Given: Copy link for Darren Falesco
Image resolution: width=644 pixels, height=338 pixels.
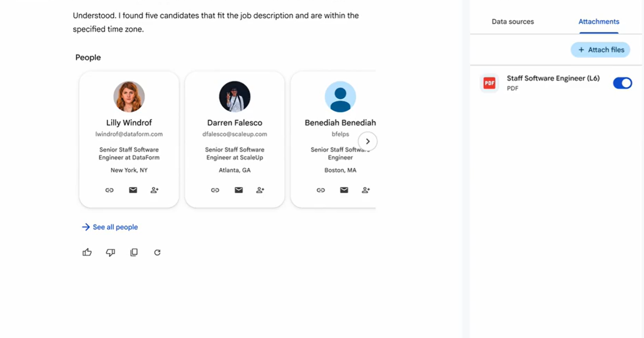Looking at the screenshot, I should tap(215, 190).
